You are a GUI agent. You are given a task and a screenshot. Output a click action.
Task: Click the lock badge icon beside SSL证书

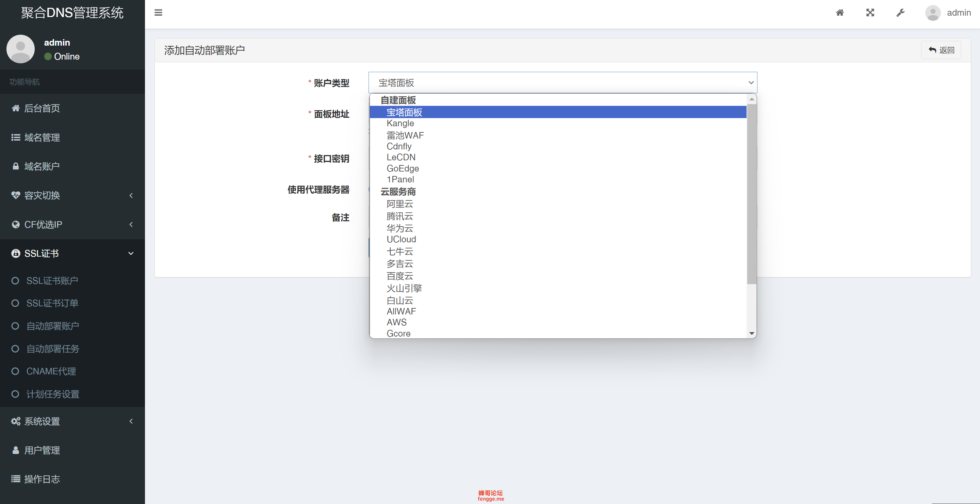point(16,253)
